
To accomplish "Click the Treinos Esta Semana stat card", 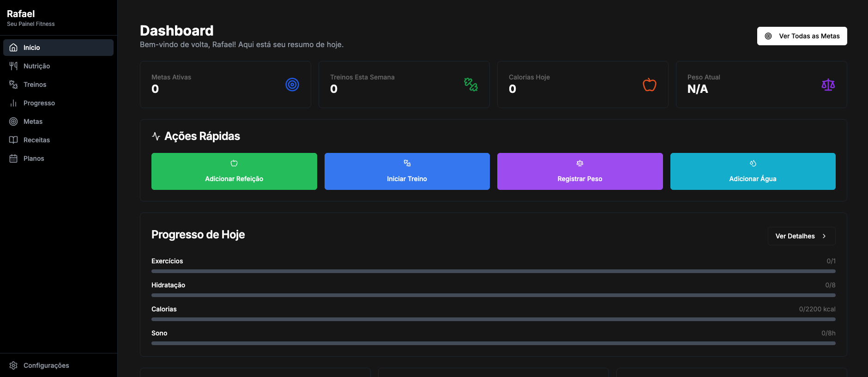I will [x=404, y=85].
